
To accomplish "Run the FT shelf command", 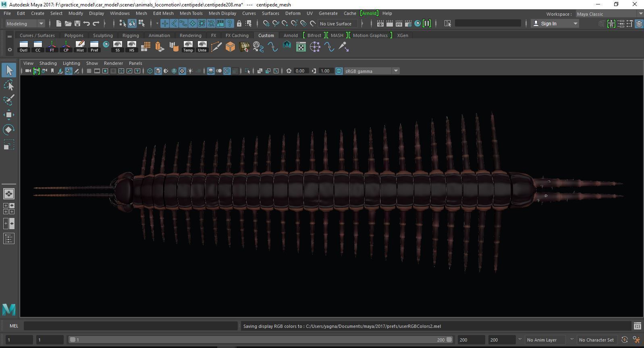I will pos(52,47).
